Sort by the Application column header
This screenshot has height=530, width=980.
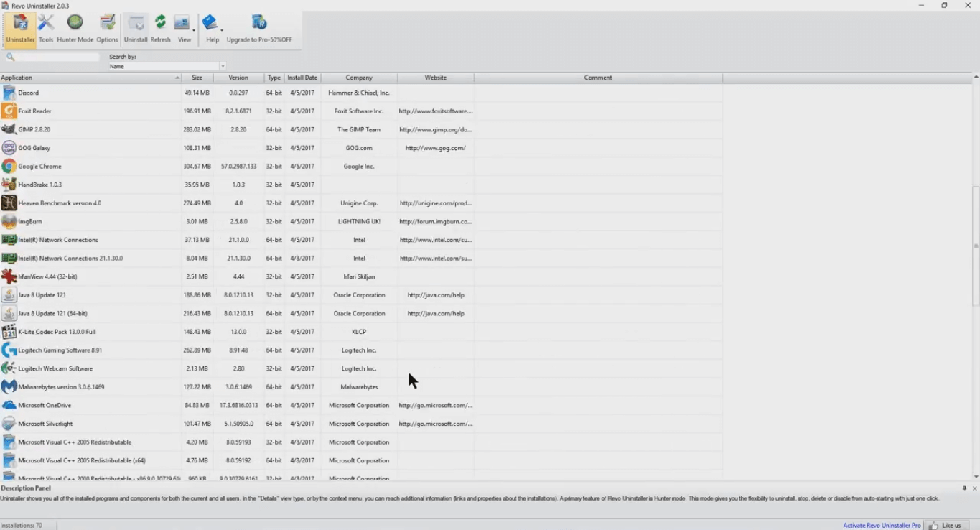pos(90,78)
